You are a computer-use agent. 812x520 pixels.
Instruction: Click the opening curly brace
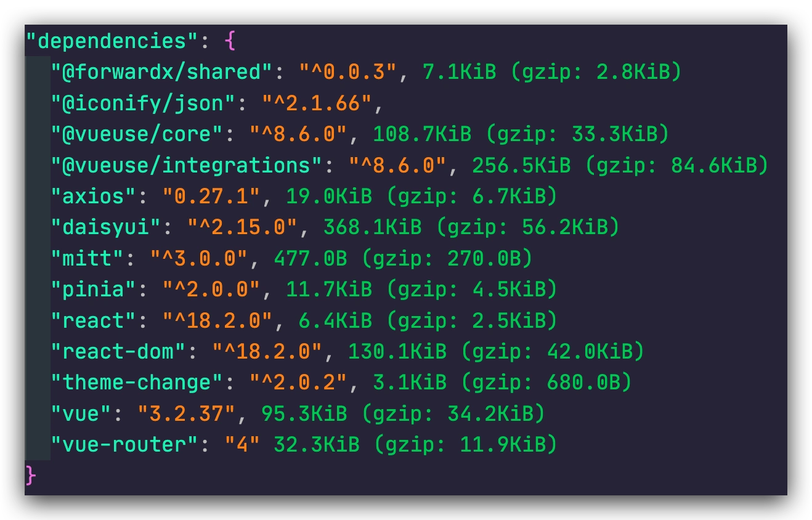point(230,41)
